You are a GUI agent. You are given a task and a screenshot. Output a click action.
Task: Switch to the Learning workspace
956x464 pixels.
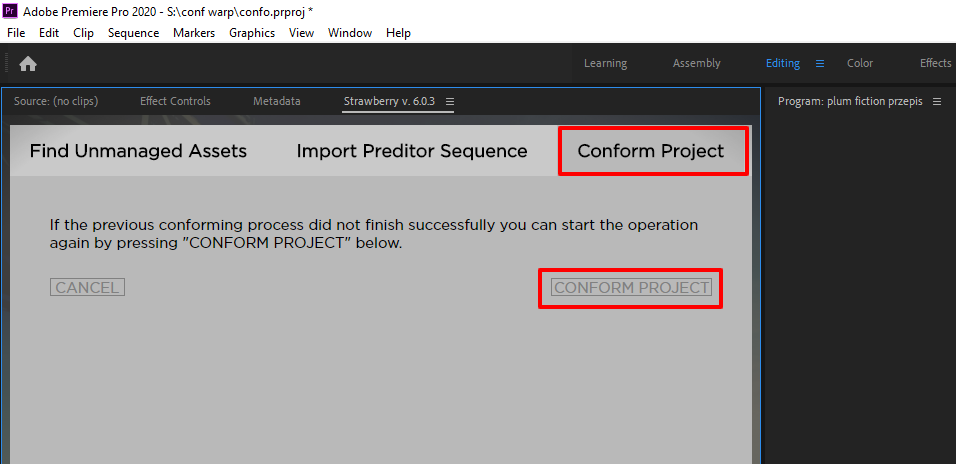click(x=605, y=63)
